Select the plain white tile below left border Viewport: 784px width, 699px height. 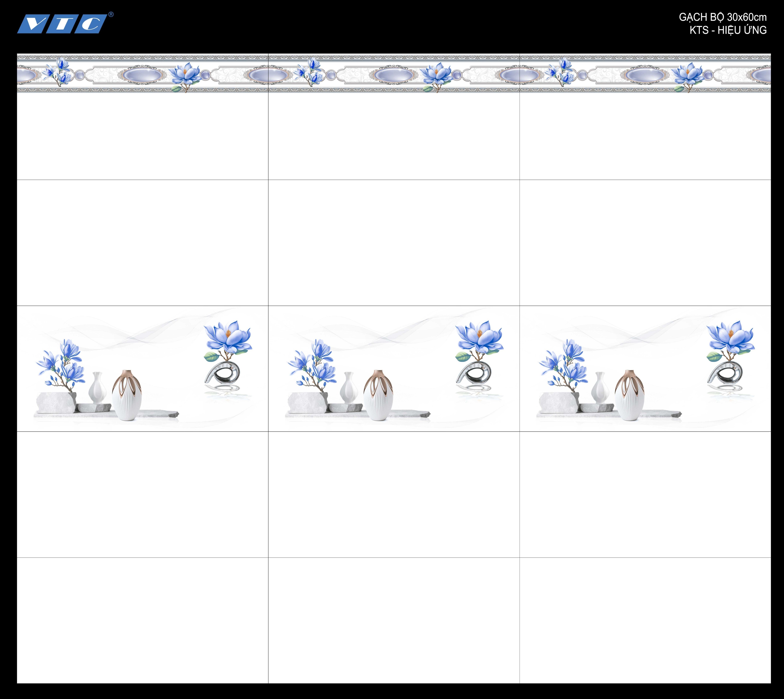pyautogui.click(x=143, y=136)
